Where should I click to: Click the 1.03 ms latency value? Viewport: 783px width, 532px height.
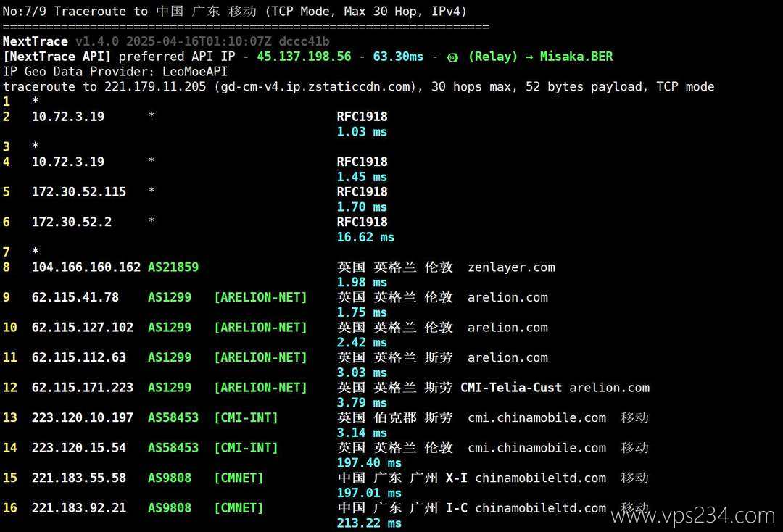[362, 132]
